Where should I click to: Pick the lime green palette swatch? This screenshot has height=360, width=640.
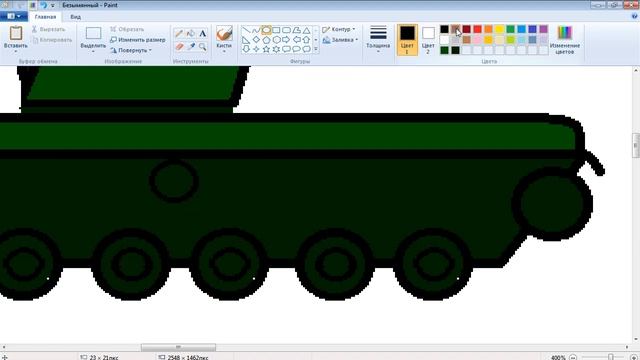coord(510,40)
